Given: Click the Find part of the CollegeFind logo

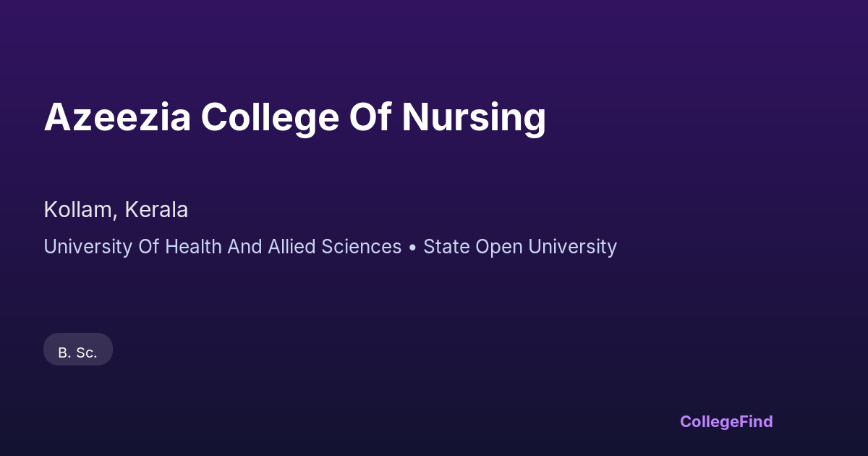Looking at the screenshot, I should click(x=756, y=421).
